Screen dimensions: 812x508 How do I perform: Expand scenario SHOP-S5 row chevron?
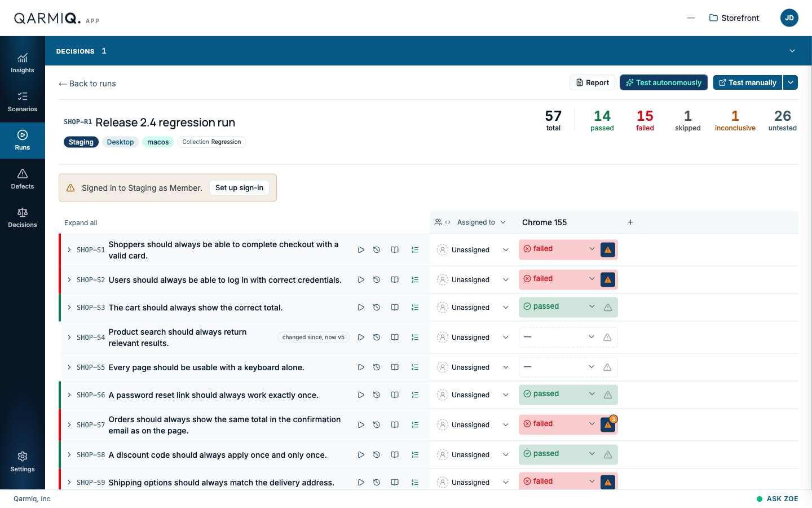point(69,367)
